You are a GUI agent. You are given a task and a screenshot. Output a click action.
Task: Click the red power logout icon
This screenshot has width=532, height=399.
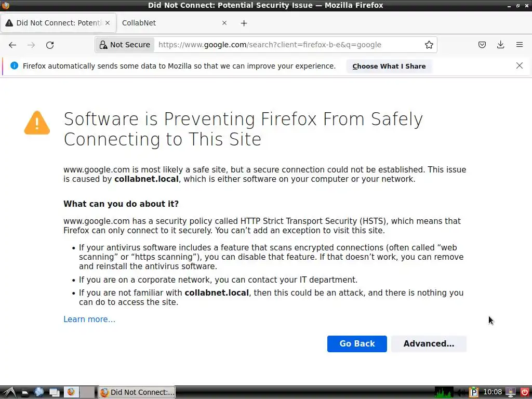pyautogui.click(x=525, y=392)
